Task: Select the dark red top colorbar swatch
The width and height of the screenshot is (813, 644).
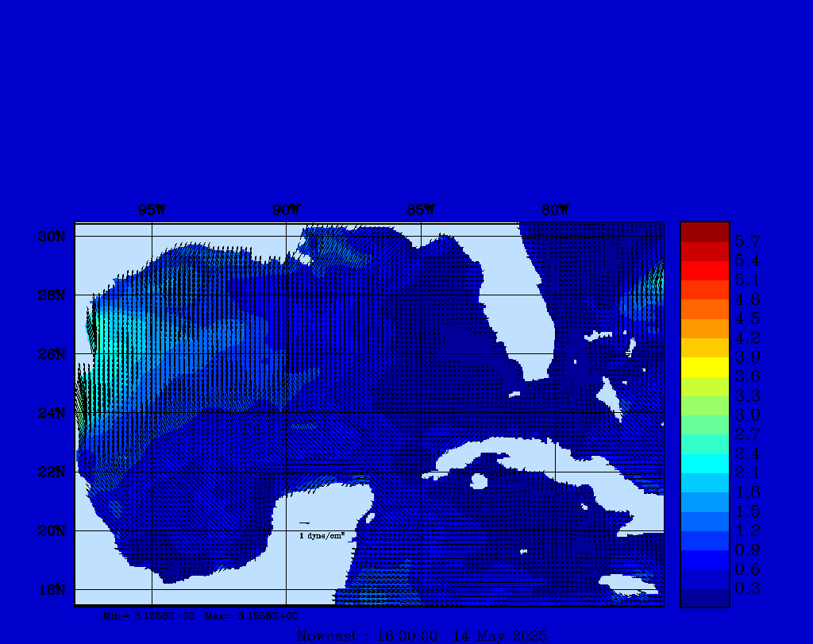Action: pos(704,232)
